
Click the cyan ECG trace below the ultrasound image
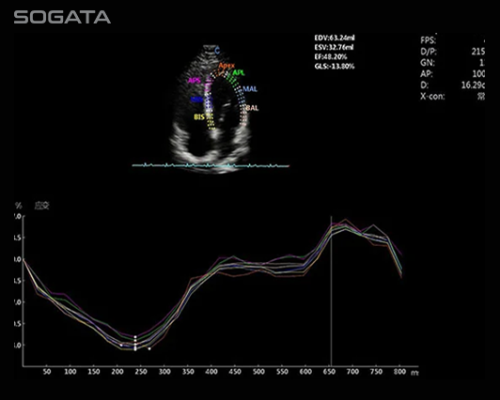(211, 165)
